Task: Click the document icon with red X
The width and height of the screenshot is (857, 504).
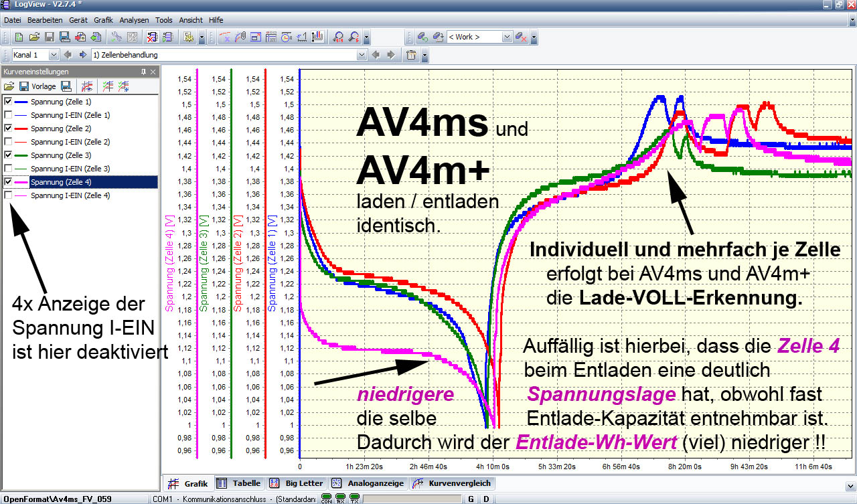Action: [152, 37]
